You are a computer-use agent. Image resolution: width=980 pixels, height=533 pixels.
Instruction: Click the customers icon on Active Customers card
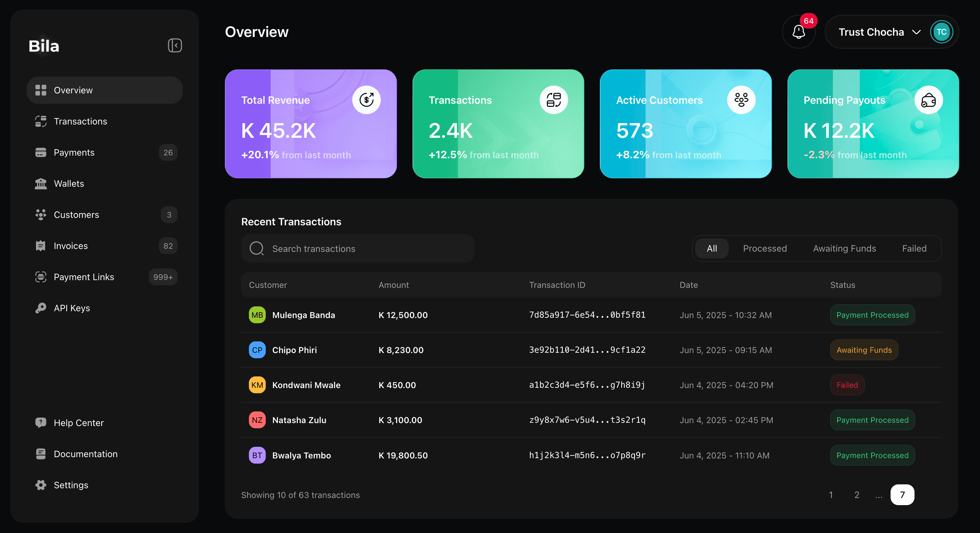(741, 100)
